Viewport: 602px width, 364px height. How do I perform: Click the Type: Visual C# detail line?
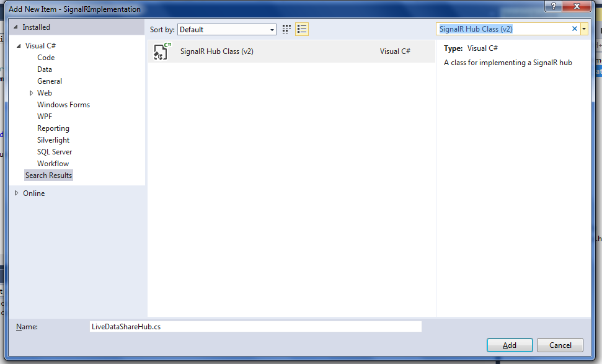click(471, 48)
